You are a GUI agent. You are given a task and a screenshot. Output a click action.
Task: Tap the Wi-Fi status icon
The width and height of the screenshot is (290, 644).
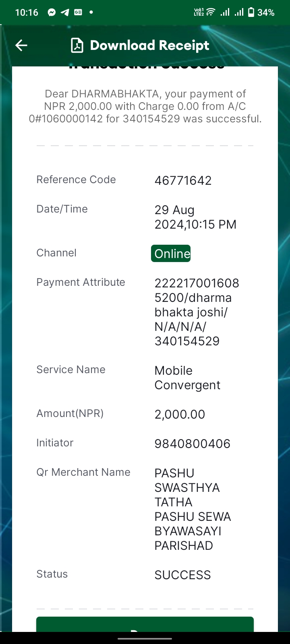pos(210,12)
